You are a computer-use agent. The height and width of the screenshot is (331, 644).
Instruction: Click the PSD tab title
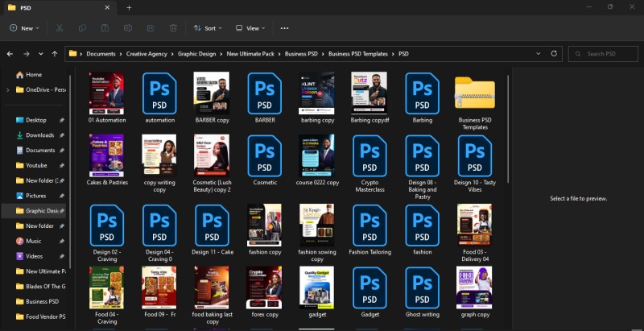[26, 8]
